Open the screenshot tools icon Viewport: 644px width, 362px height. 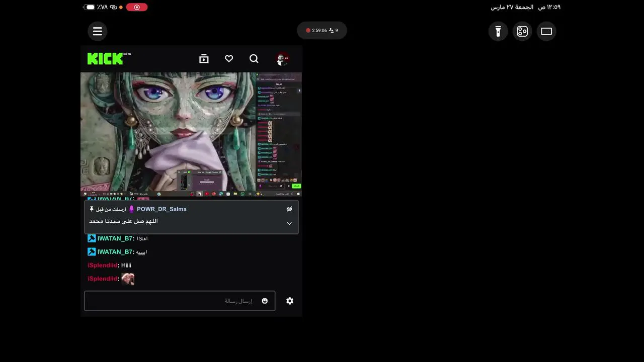point(522,31)
